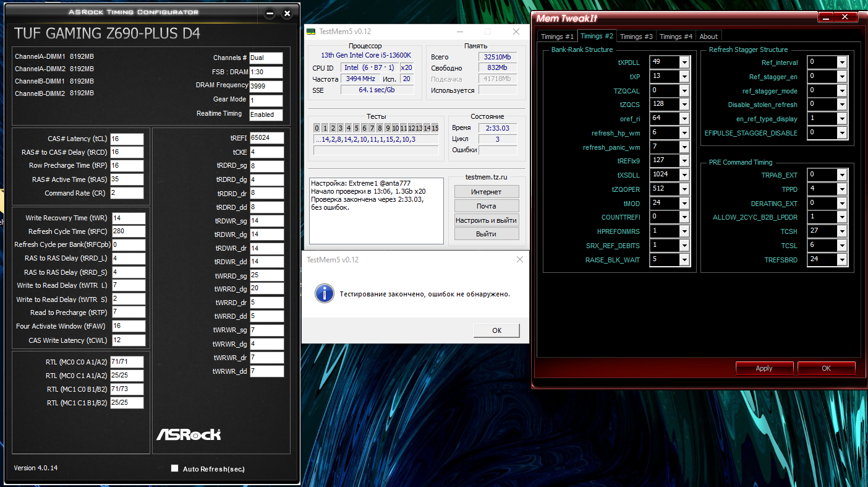Image resolution: width=868 pixels, height=487 pixels.
Task: Select the Write Recovery Time (tWR) field
Action: 129,218
